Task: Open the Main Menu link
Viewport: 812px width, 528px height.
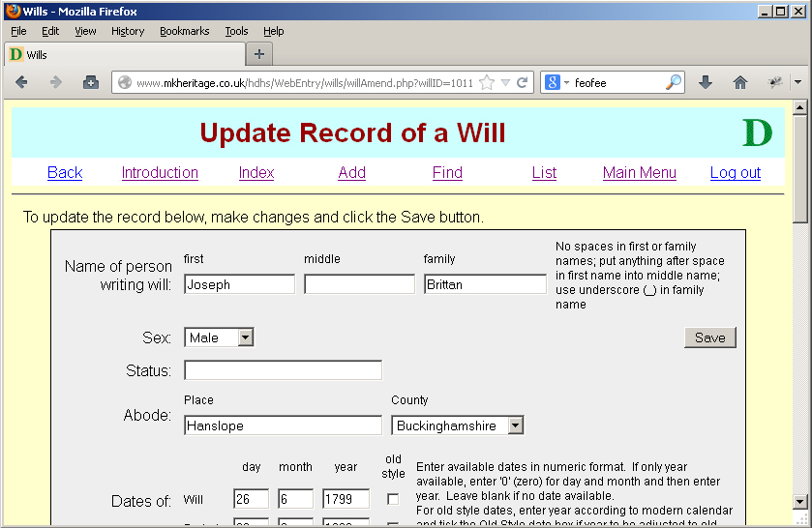Action: 639,172
